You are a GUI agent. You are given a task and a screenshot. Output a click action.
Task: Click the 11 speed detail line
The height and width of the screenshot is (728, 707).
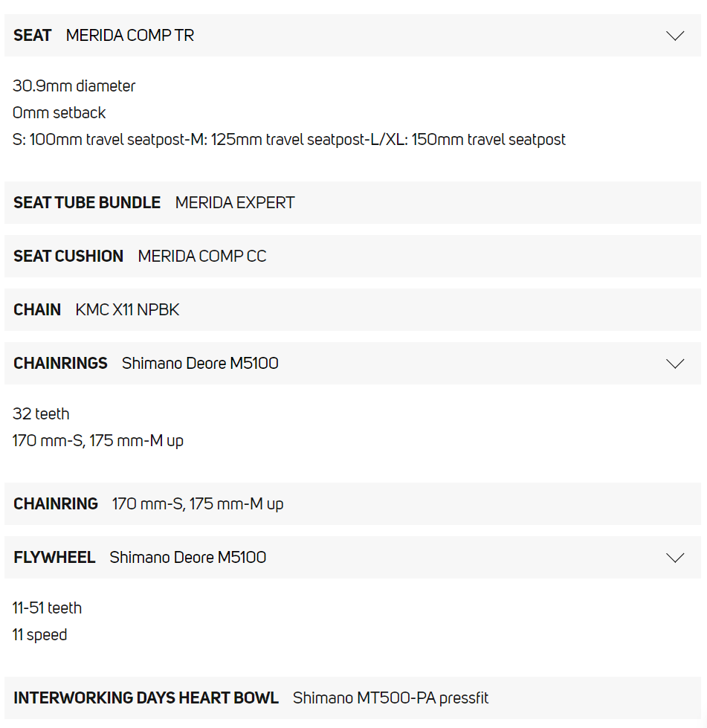pyautogui.click(x=40, y=635)
